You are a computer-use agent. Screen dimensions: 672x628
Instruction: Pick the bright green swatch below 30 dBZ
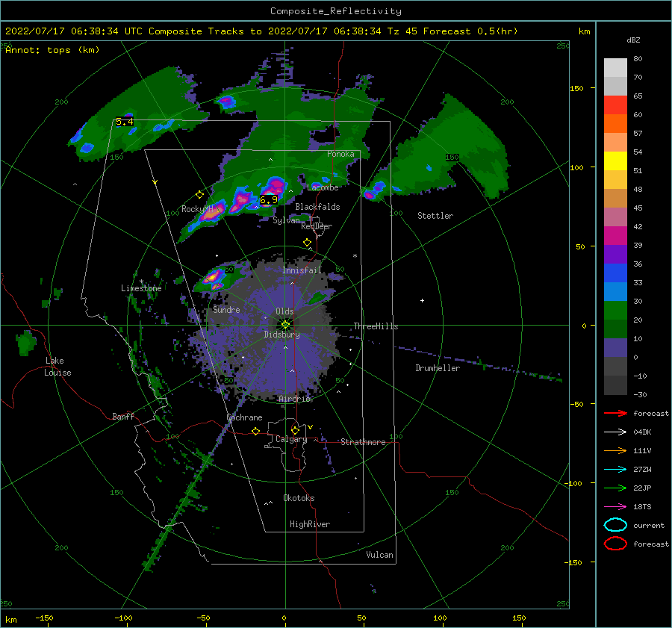click(x=615, y=311)
